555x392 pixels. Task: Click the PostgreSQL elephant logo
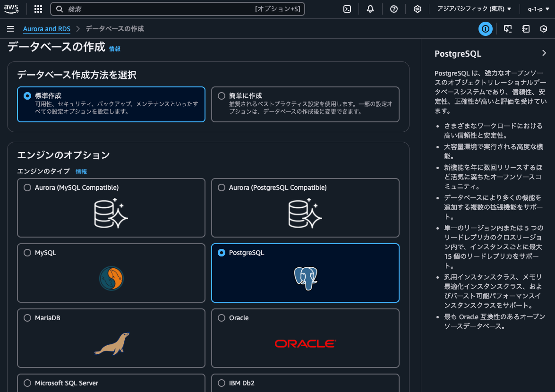pos(306,279)
